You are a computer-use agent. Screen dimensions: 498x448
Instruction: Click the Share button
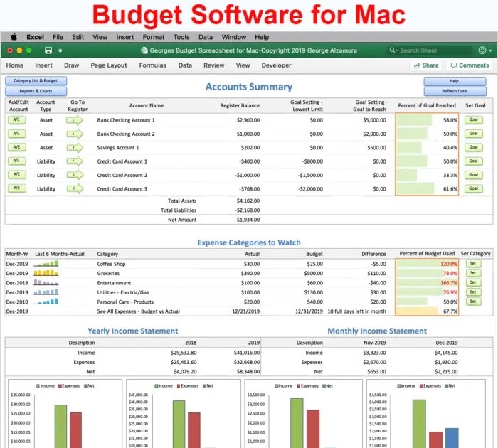(426, 65)
